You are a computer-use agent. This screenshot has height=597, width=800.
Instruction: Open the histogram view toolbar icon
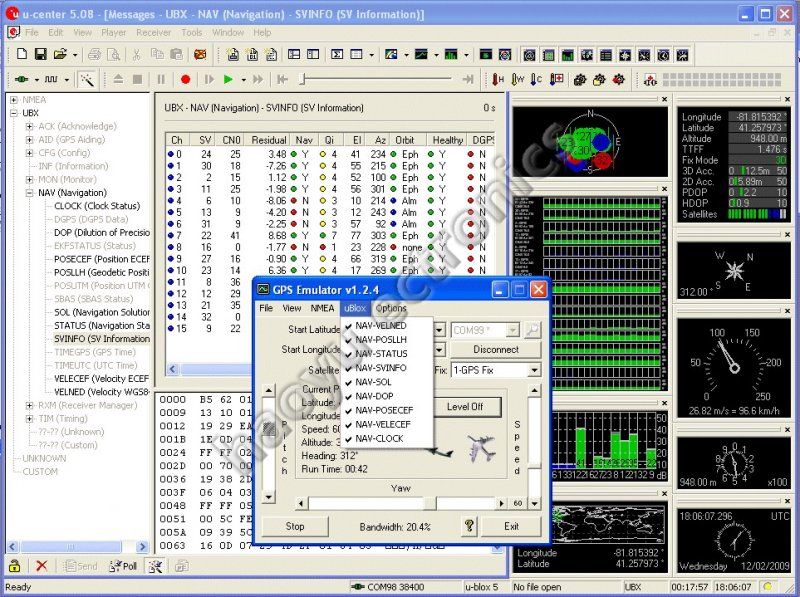coord(451,54)
